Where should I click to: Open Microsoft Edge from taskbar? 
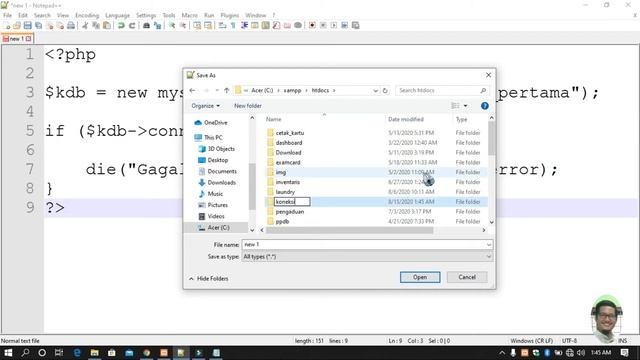pos(77,353)
